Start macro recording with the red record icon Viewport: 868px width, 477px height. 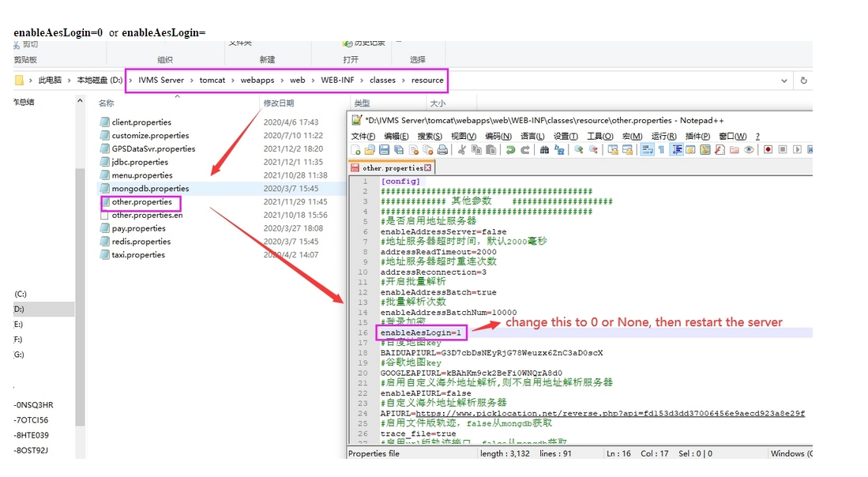point(768,150)
